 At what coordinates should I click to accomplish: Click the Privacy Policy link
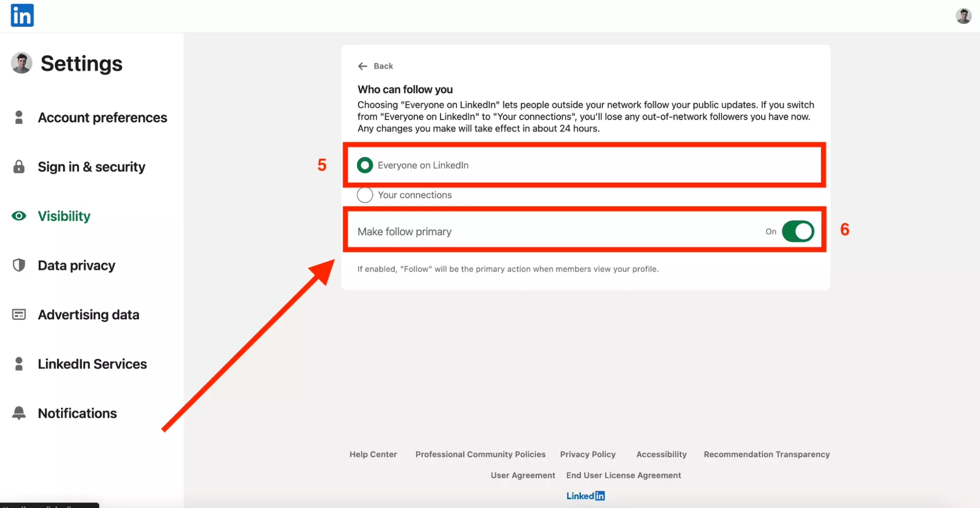point(587,454)
